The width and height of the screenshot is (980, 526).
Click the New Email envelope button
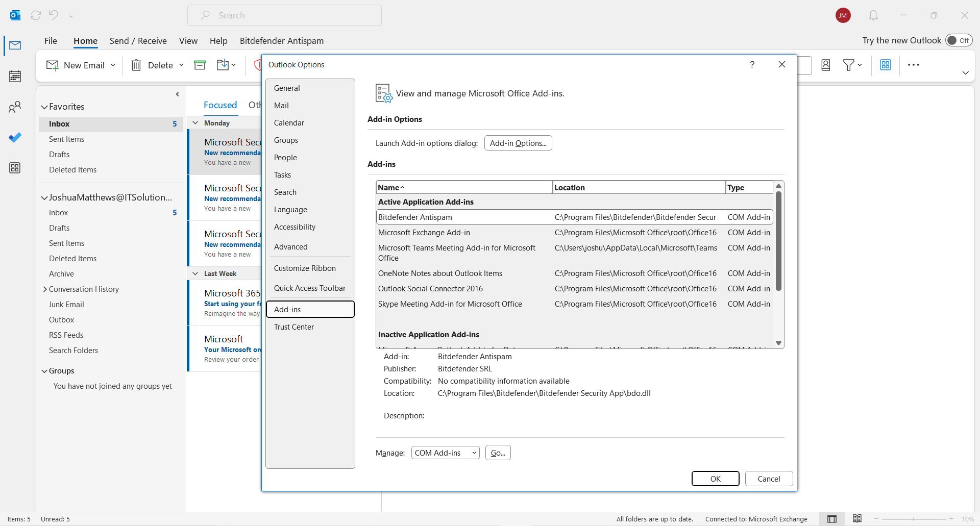coord(75,65)
